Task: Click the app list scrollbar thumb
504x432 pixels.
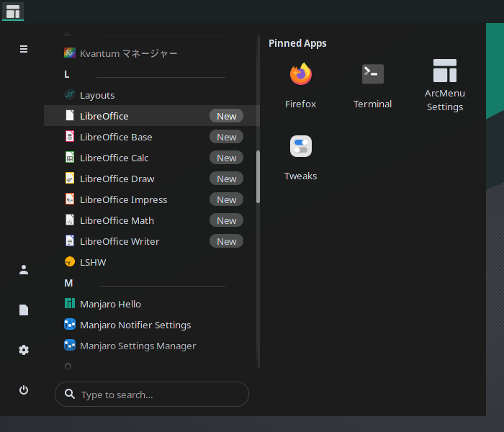Action: 258,177
